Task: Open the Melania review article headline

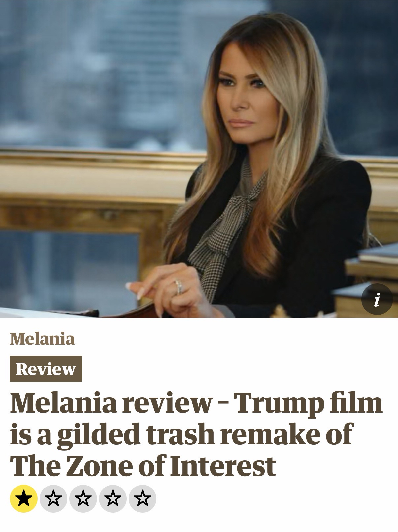Action: tap(196, 434)
